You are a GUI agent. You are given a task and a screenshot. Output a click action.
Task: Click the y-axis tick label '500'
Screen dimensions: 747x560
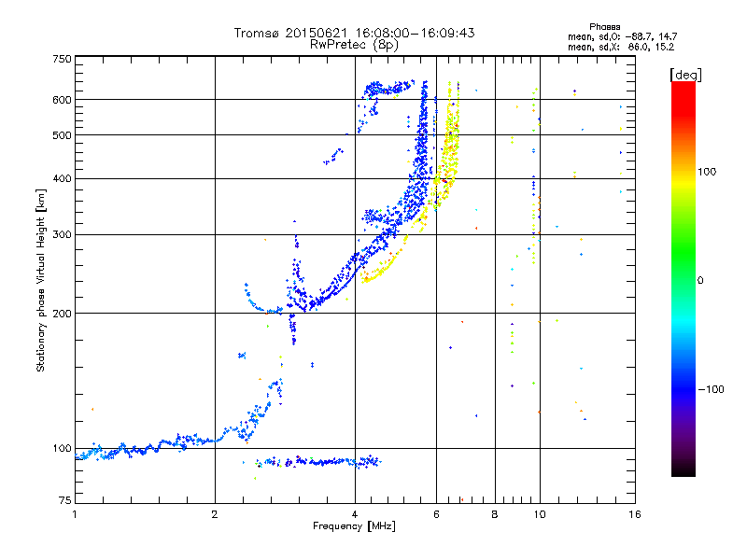(x=62, y=135)
